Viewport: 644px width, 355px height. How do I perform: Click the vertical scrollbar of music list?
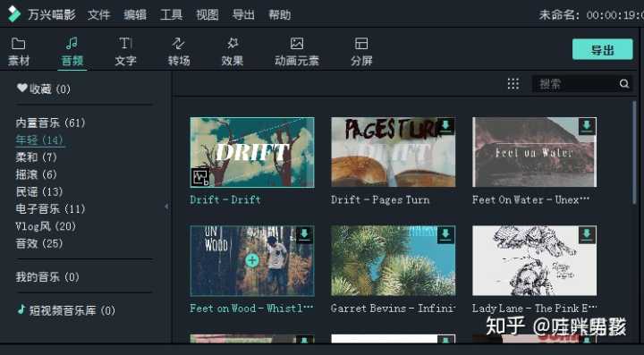[634, 152]
